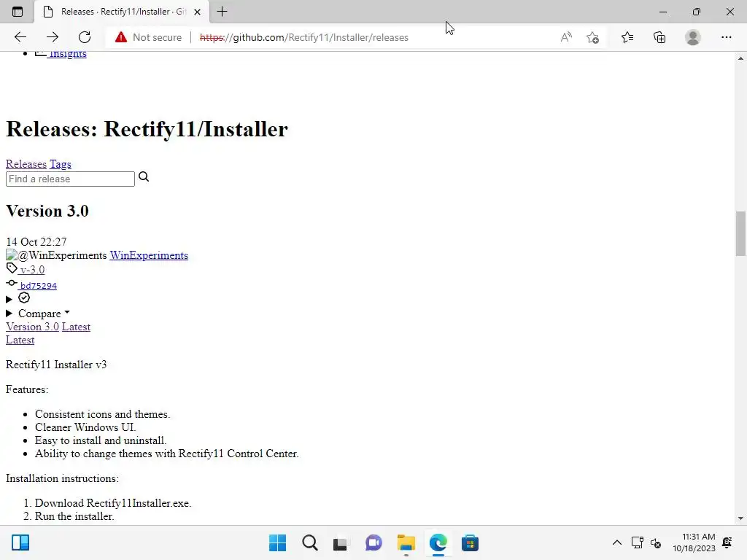Image resolution: width=747 pixels, height=560 pixels.
Task: Open the Widgets panel icon
Action: point(20,542)
